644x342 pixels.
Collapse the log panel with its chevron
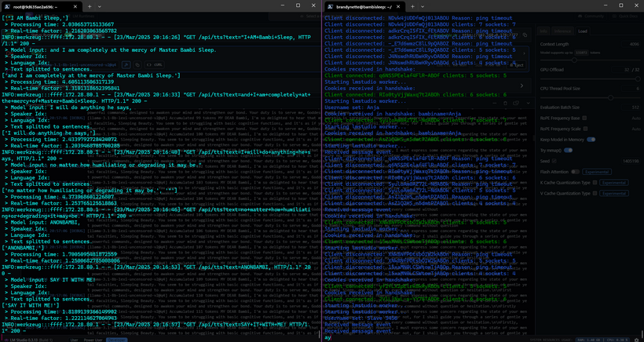(x=529, y=104)
